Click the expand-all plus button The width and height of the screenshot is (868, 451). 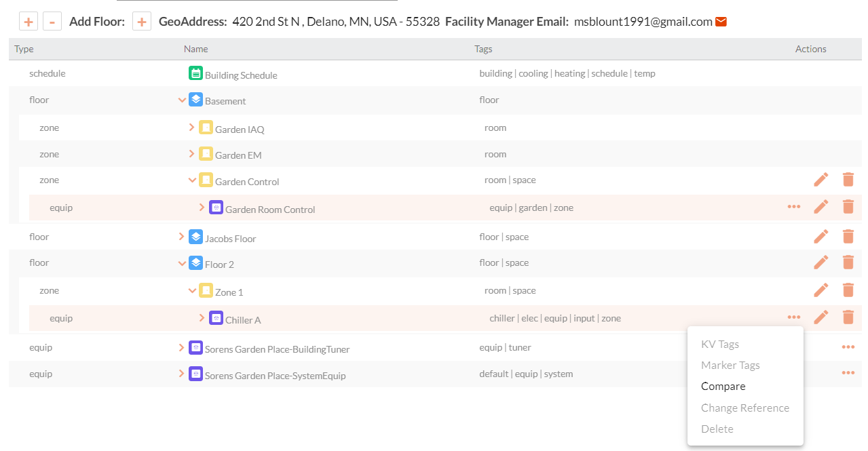coord(28,22)
